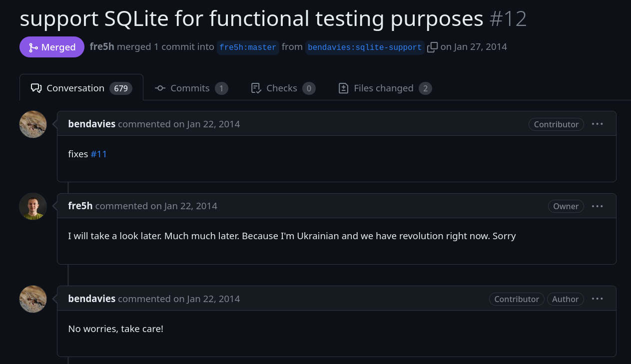Switch to the Commits tab
The height and width of the screenshot is (364, 631).
click(191, 88)
